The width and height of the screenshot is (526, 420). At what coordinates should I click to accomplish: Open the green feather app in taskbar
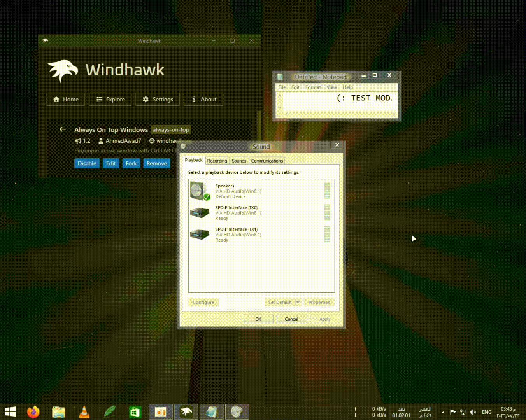click(110, 412)
